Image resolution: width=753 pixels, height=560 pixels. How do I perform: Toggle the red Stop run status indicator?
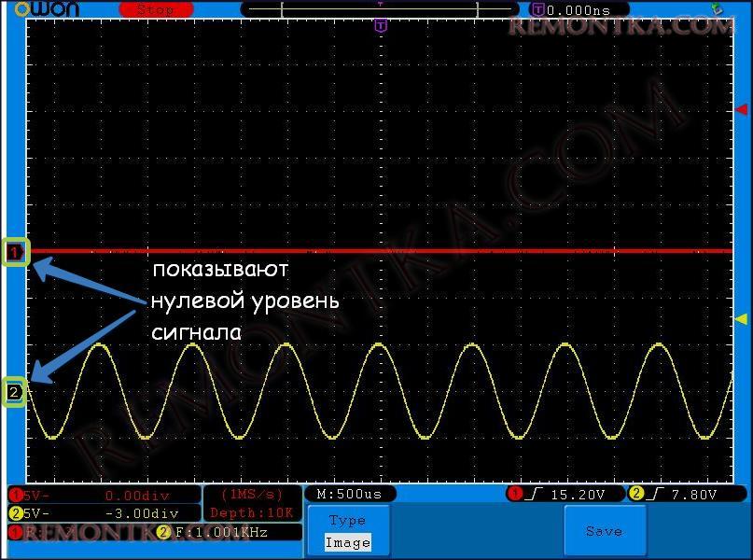pyautogui.click(x=155, y=9)
